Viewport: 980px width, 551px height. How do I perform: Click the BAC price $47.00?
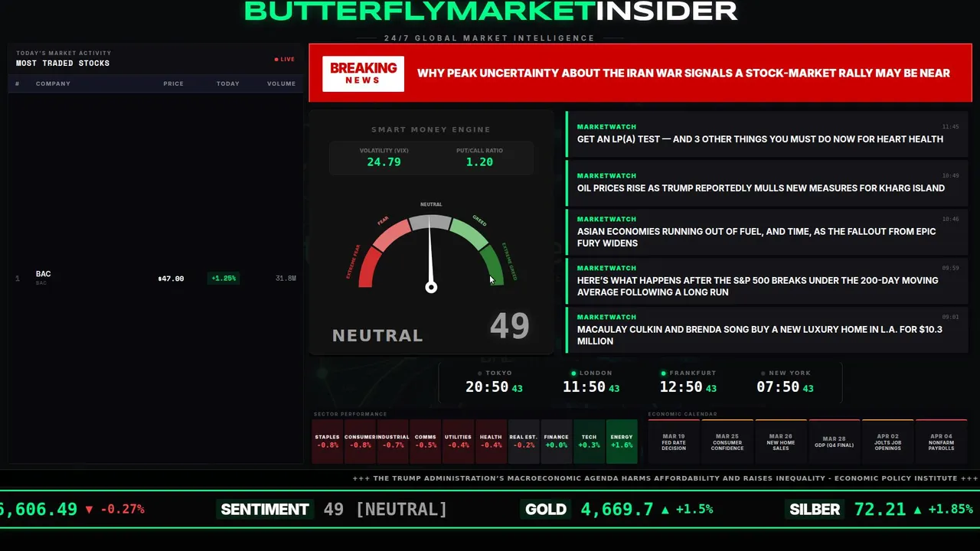coord(171,279)
